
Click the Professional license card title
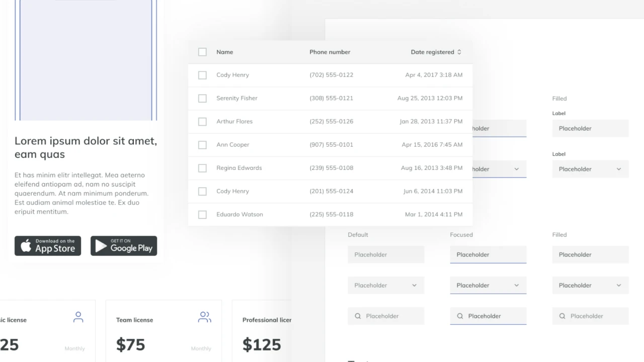(267, 320)
